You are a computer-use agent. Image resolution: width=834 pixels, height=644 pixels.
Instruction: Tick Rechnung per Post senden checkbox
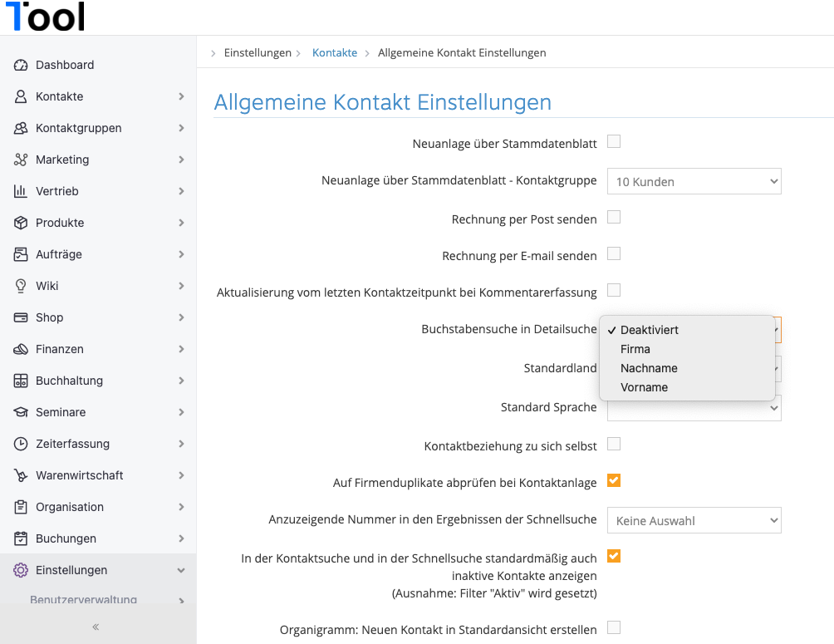(x=614, y=217)
